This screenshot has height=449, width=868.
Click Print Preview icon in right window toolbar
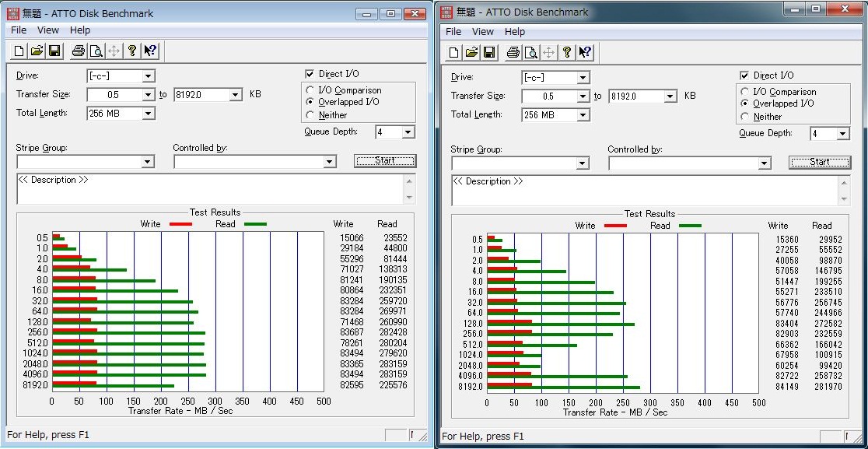tap(531, 53)
